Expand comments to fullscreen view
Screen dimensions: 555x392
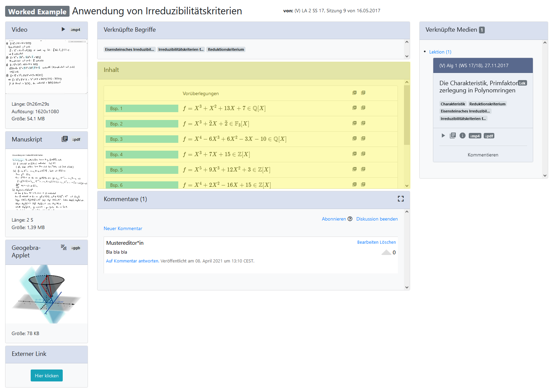tap(401, 199)
